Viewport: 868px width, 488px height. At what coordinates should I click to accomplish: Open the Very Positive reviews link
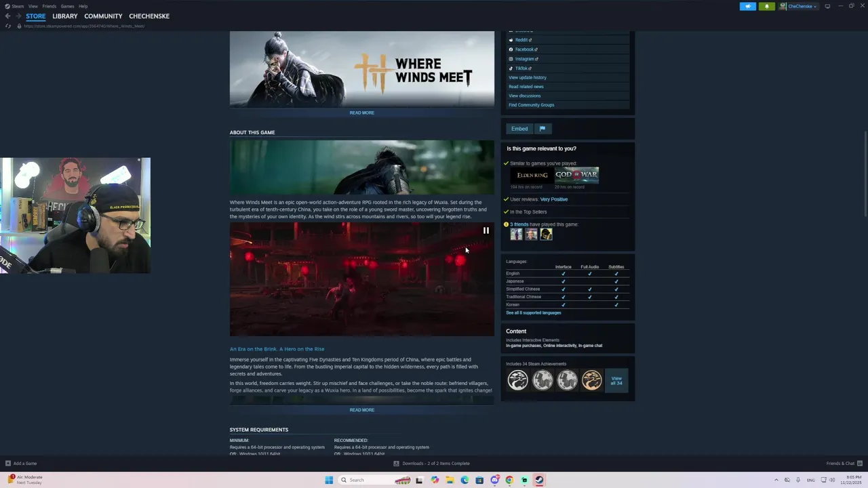point(554,199)
